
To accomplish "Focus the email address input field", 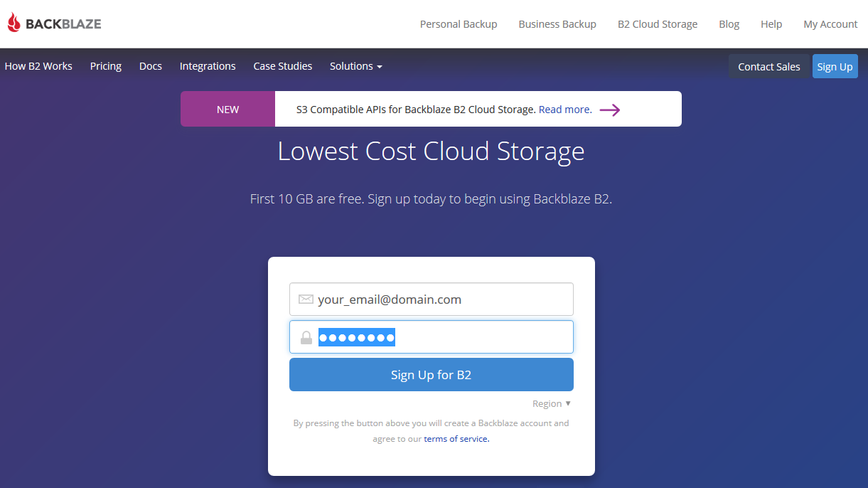I will tap(441, 299).
